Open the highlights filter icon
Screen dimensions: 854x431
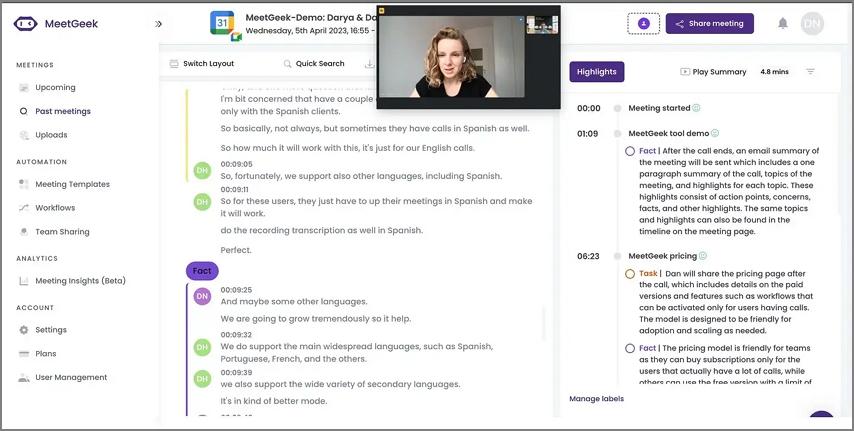[x=810, y=72]
